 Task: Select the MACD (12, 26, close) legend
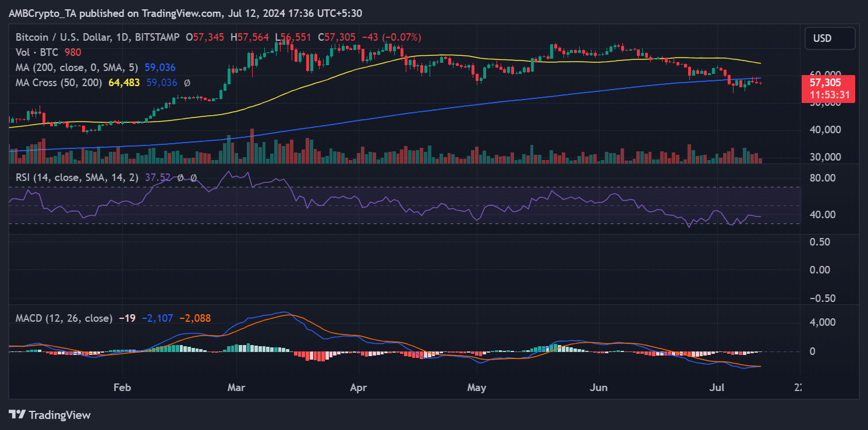point(64,318)
